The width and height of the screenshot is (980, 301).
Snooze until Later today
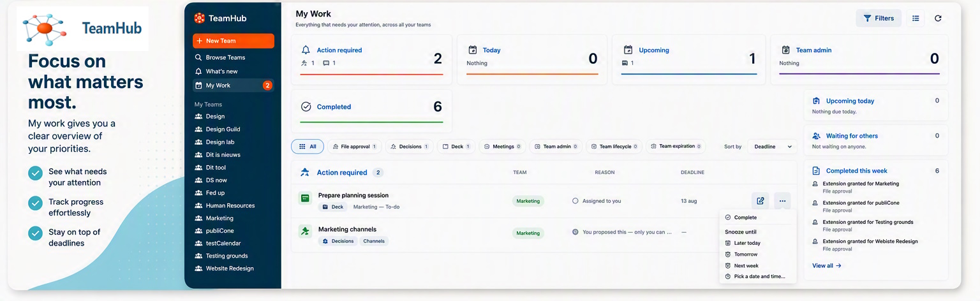click(x=757, y=243)
